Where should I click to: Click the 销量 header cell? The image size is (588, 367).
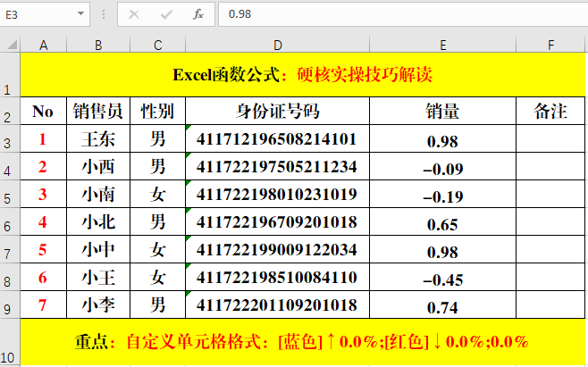coord(443,112)
